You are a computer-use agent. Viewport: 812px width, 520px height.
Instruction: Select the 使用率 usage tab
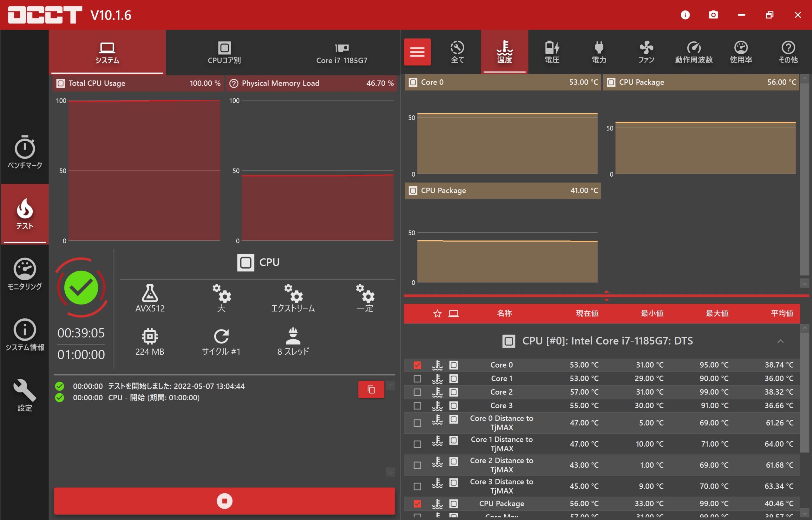point(741,52)
